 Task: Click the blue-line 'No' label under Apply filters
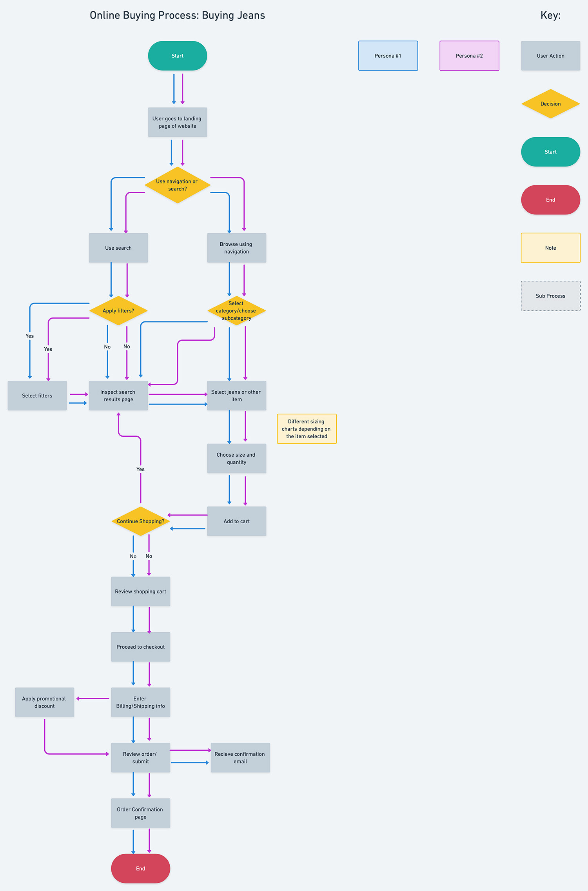click(x=107, y=347)
